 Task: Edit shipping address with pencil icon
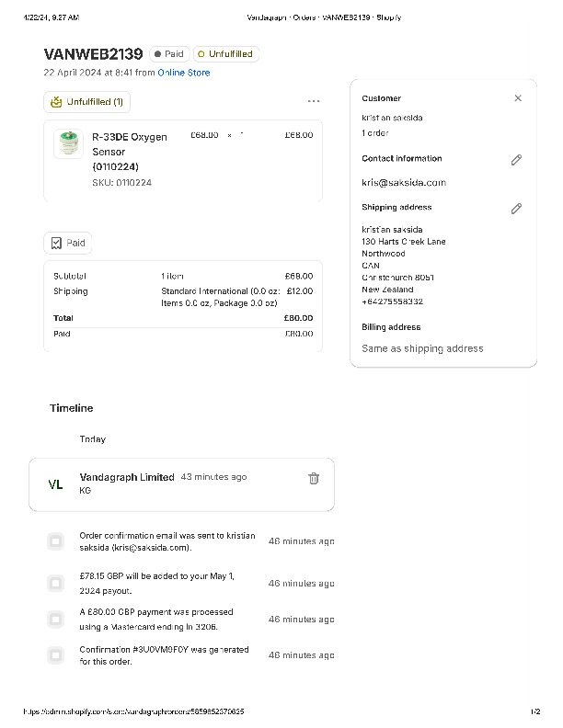coord(516,209)
